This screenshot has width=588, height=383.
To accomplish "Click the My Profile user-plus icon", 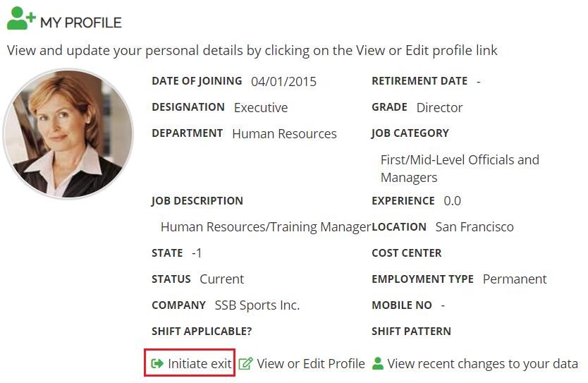I will [20, 20].
